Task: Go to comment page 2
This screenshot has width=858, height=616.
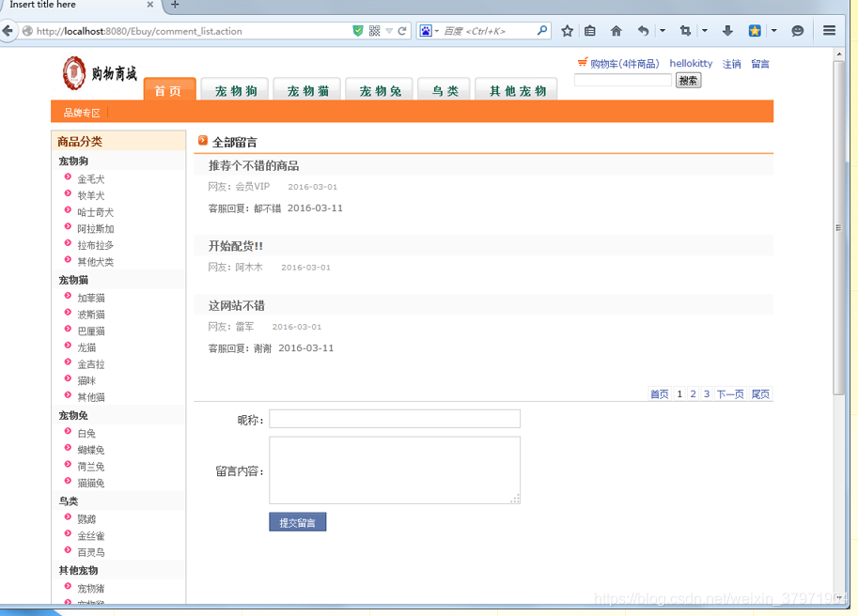Action: [x=694, y=394]
